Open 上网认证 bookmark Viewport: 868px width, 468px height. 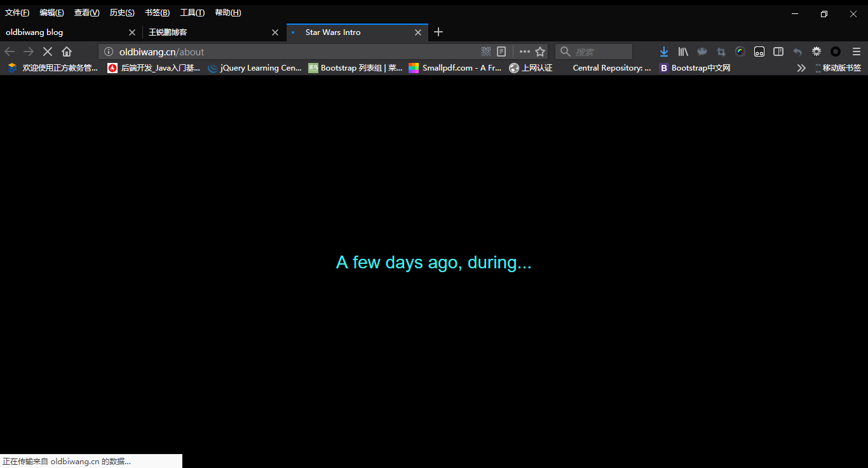click(x=531, y=68)
